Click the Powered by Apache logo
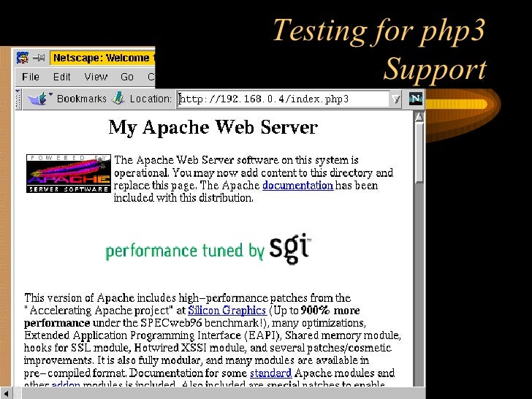532x399 pixels. click(69, 173)
